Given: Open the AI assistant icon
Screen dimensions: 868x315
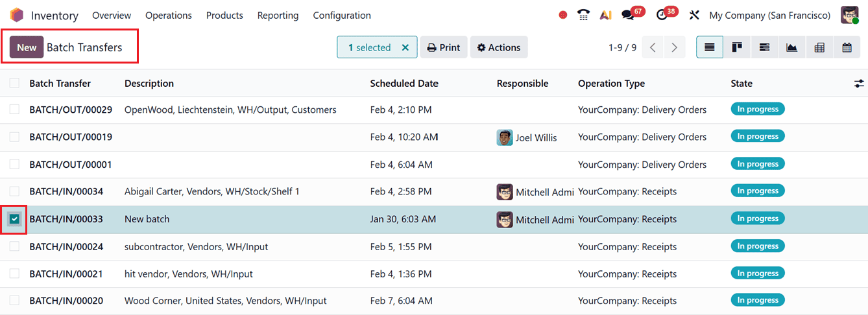Looking at the screenshot, I should click(605, 15).
